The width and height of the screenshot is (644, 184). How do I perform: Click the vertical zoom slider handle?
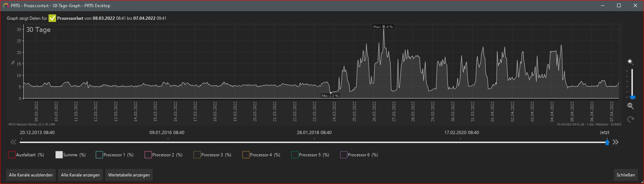(632, 97)
